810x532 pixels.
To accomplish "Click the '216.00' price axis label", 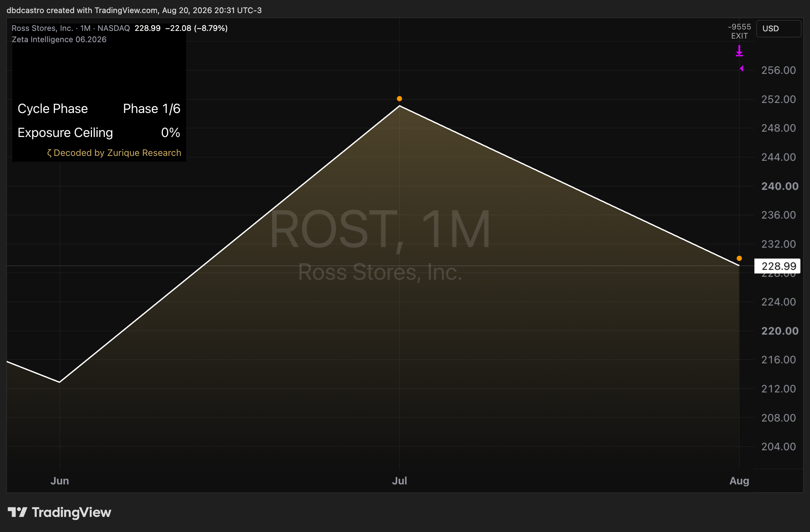I will point(778,359).
